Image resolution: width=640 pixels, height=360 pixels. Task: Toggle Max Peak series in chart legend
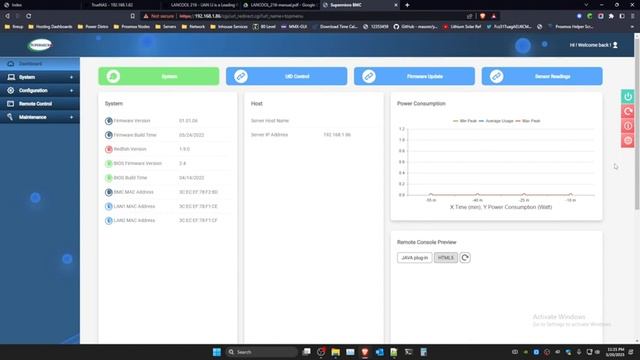click(528, 121)
